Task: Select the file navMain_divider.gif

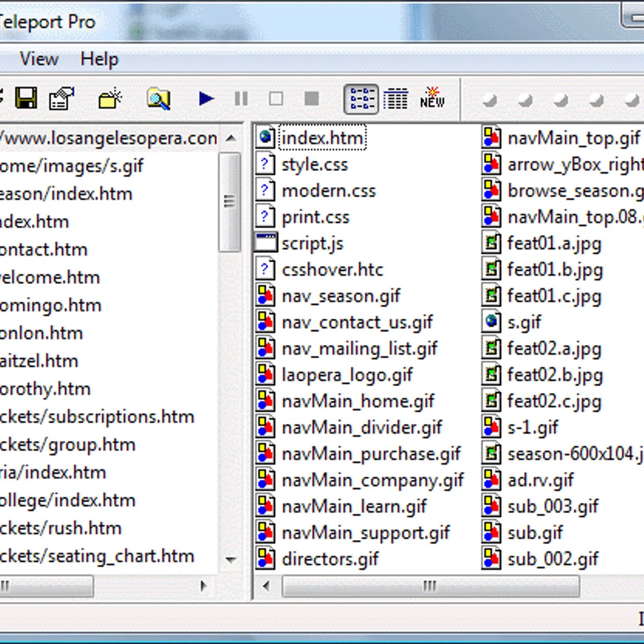Action: coord(362,428)
